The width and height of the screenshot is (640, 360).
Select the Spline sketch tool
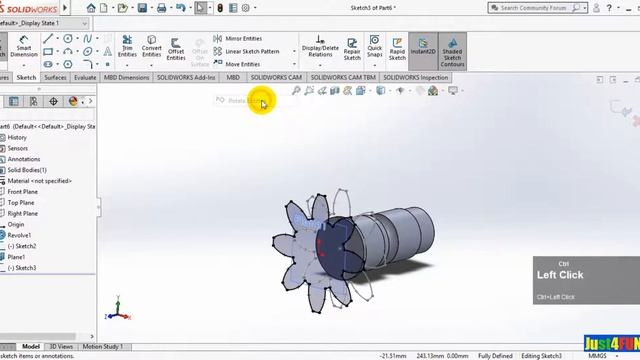pos(87,39)
